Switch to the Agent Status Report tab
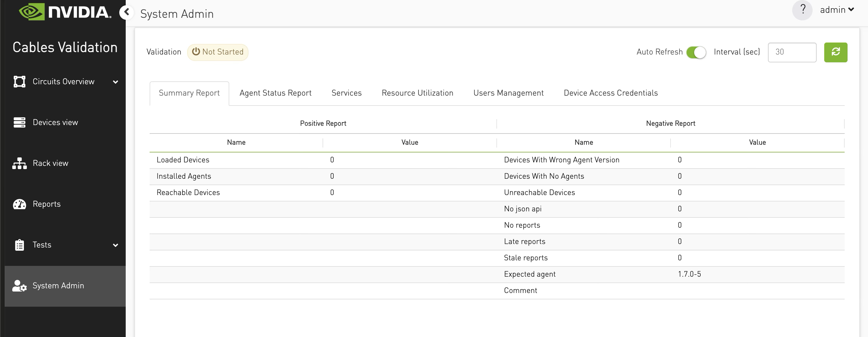 click(275, 93)
